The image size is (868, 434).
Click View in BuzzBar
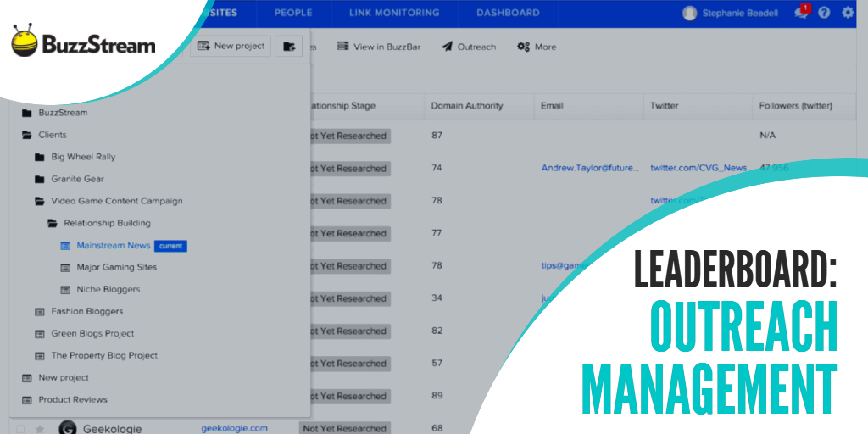pyautogui.click(x=379, y=47)
